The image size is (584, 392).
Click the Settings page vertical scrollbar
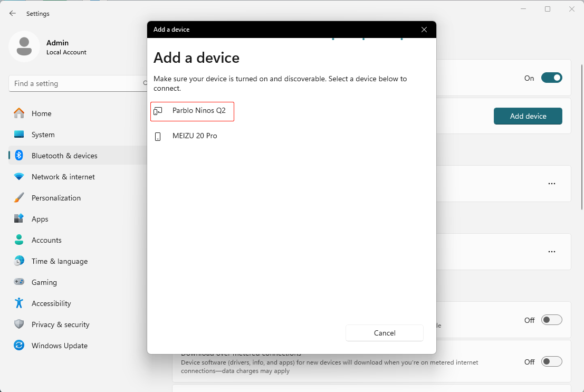click(x=581, y=137)
